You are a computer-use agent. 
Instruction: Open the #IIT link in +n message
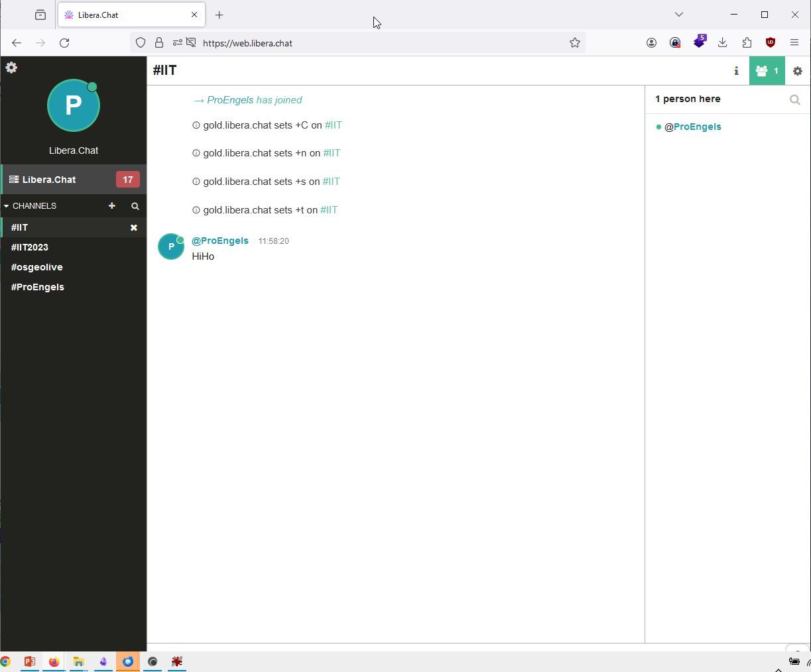332,153
